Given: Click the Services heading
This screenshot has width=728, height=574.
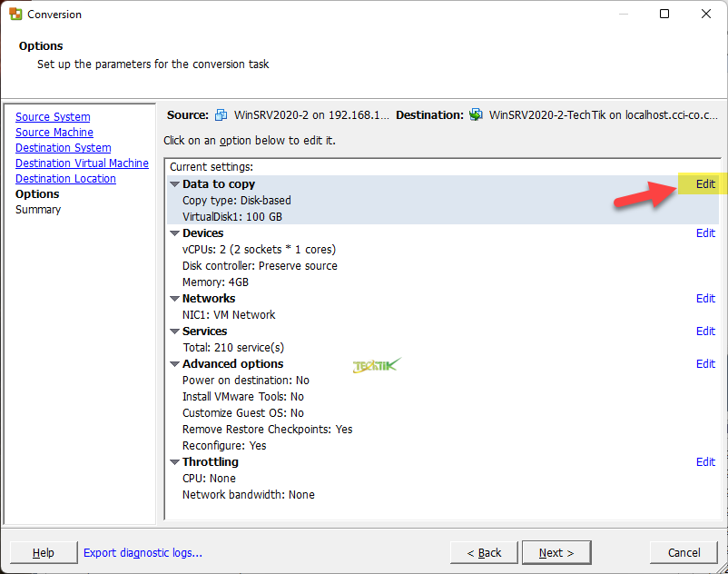Looking at the screenshot, I should 205,332.
